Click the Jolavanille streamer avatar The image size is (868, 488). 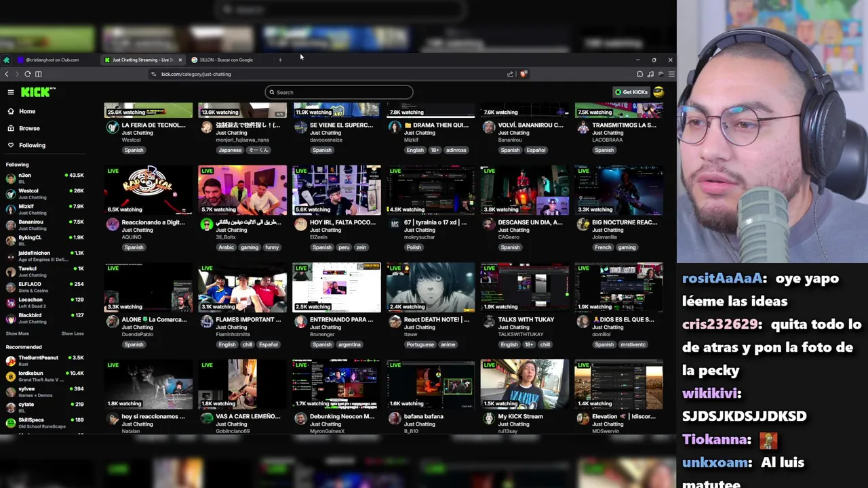click(583, 224)
